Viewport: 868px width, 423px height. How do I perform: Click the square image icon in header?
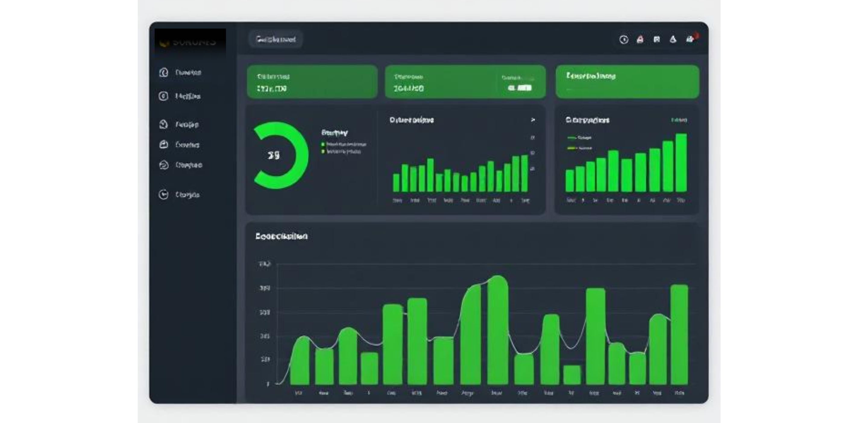pos(656,40)
